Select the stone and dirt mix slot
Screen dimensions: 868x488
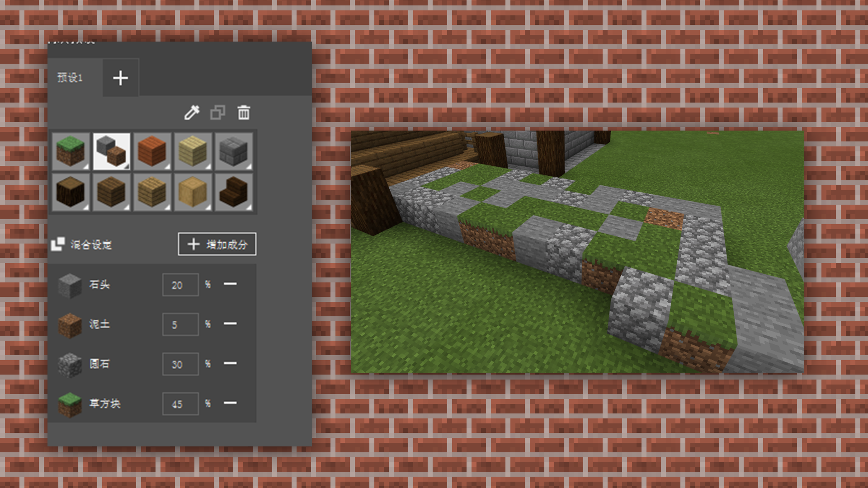click(111, 151)
